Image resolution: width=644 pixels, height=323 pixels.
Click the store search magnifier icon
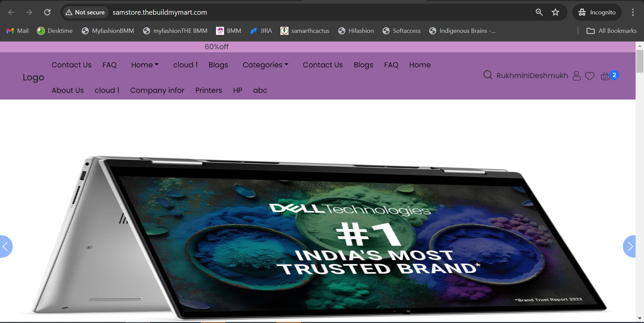pyautogui.click(x=488, y=75)
